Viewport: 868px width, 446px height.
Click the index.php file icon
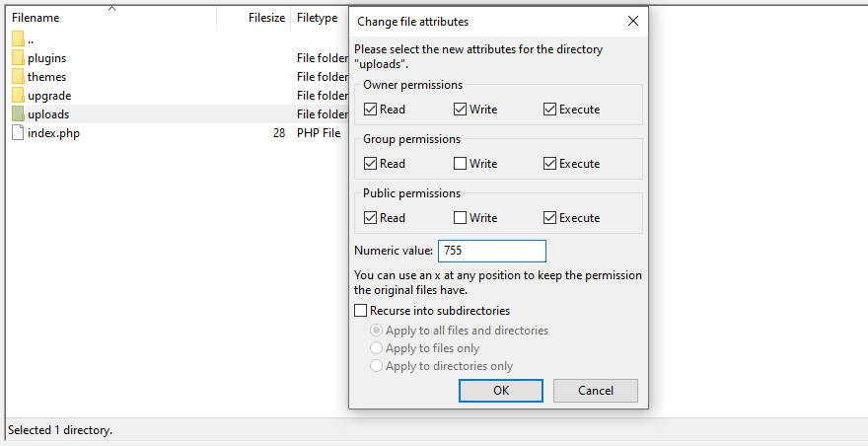[x=18, y=133]
